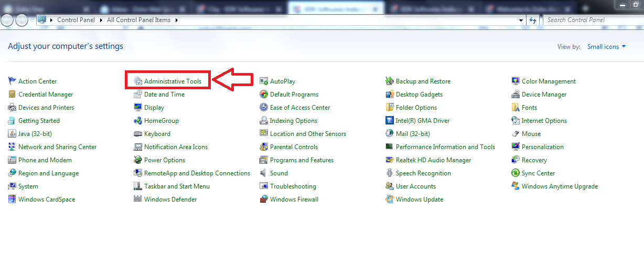Open the Folder Options link

tap(416, 108)
